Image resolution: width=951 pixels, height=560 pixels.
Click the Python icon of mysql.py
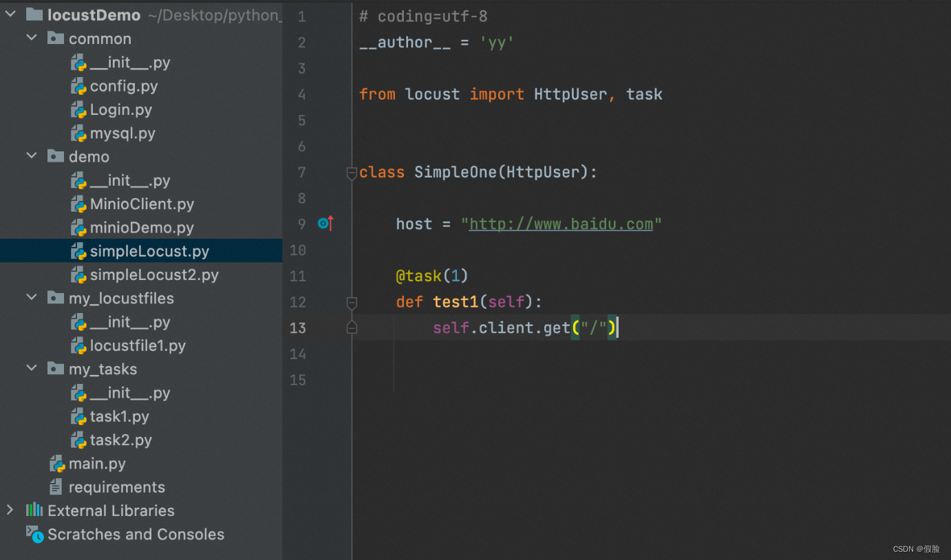(78, 133)
